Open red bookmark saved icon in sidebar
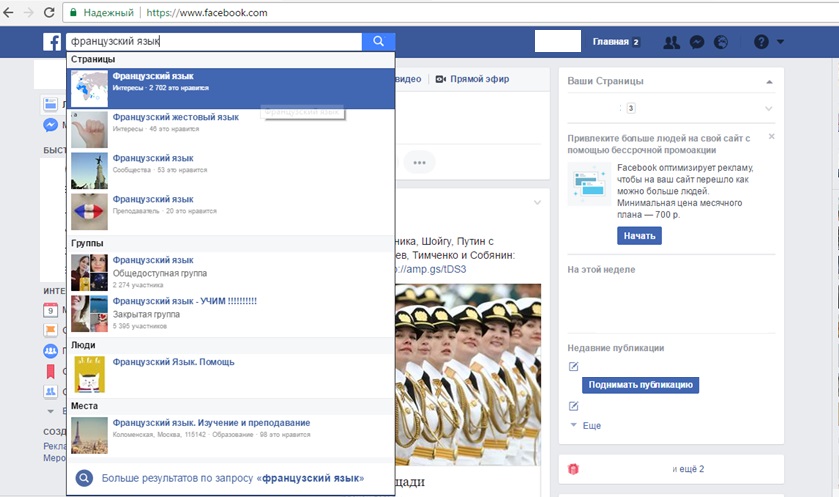Image resolution: width=839 pixels, height=497 pixels. coord(50,371)
